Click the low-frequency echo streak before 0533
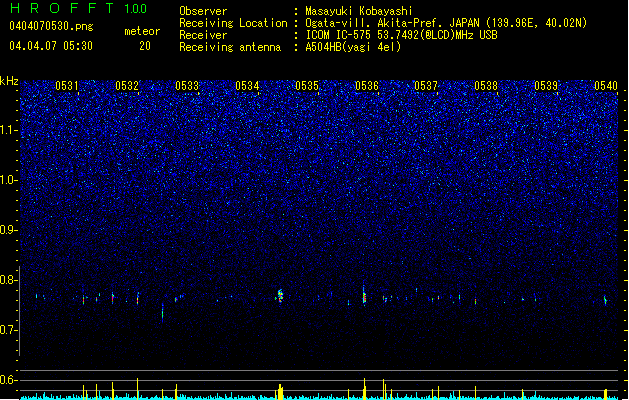The image size is (629, 400). coord(162,312)
